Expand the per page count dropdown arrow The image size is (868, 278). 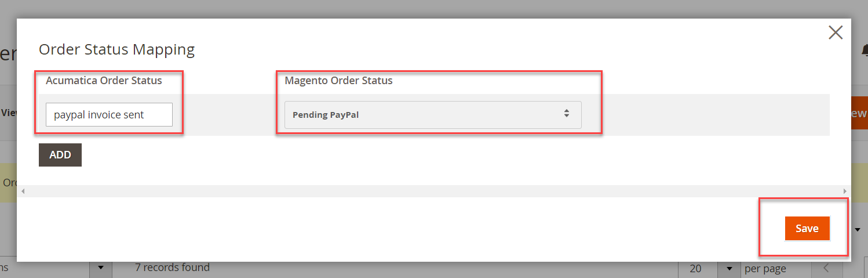click(728, 268)
